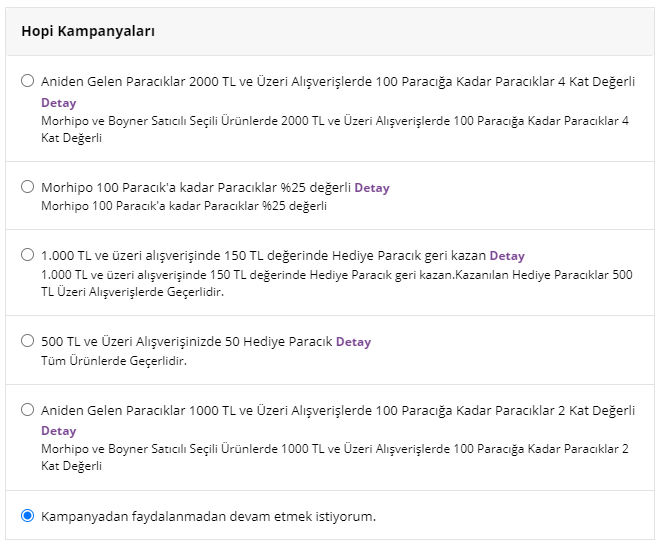Image resolution: width=664 pixels, height=555 pixels.
Task: Open Detay link for Morhipo %25 değerli campaign
Action: 372,188
